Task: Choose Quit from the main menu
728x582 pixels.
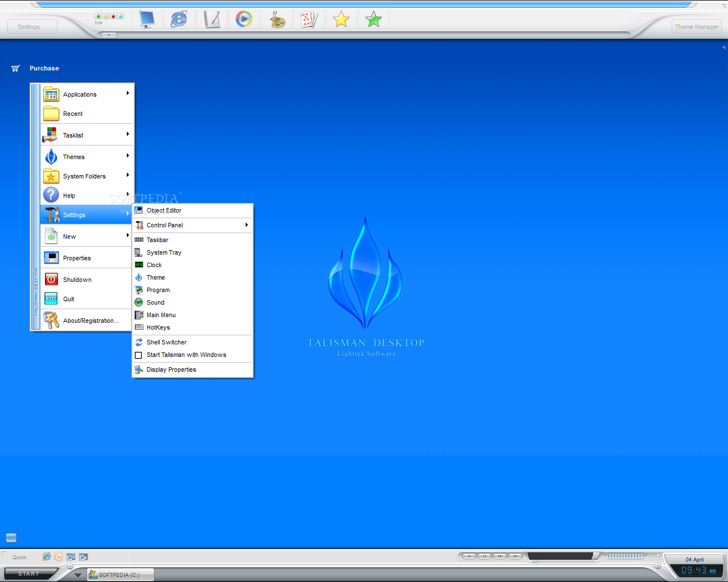Action: point(87,299)
